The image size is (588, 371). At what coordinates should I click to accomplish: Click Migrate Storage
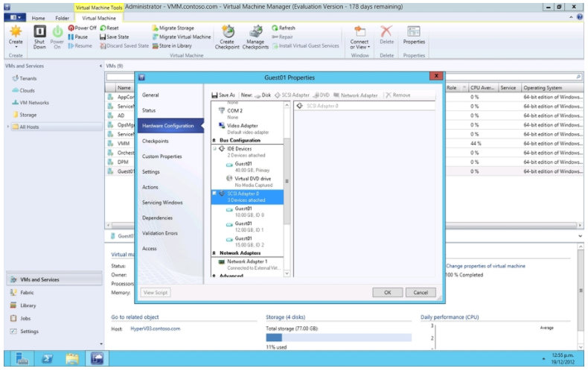(x=173, y=28)
